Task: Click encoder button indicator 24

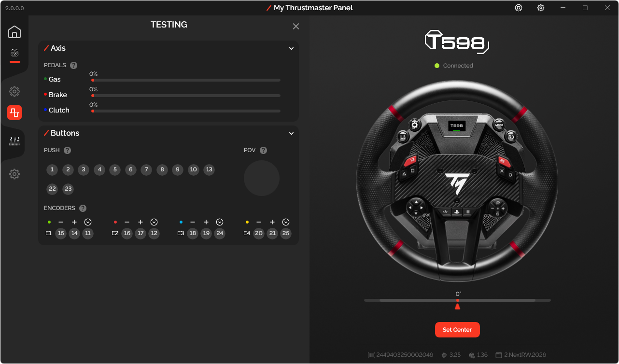Action: click(220, 234)
